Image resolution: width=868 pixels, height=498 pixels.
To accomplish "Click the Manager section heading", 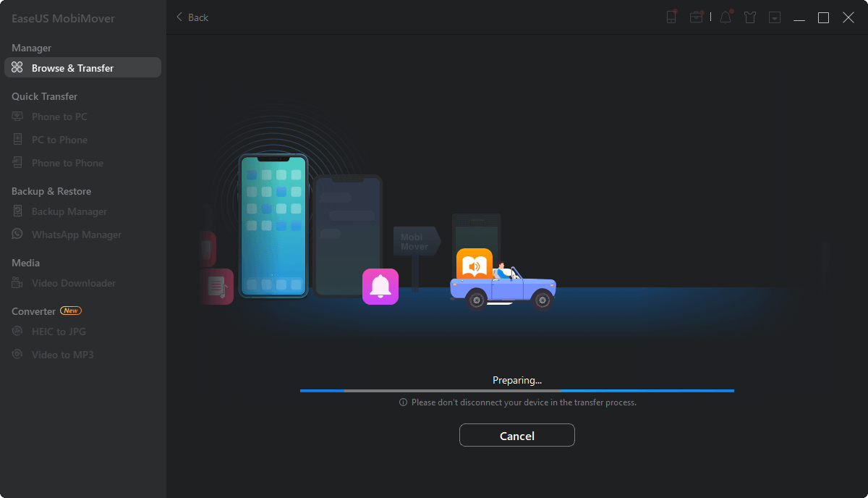I will [31, 48].
